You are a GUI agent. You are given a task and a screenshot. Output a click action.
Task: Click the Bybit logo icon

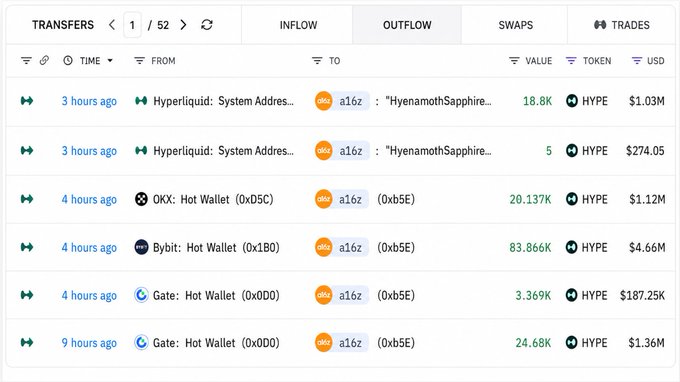(x=141, y=247)
